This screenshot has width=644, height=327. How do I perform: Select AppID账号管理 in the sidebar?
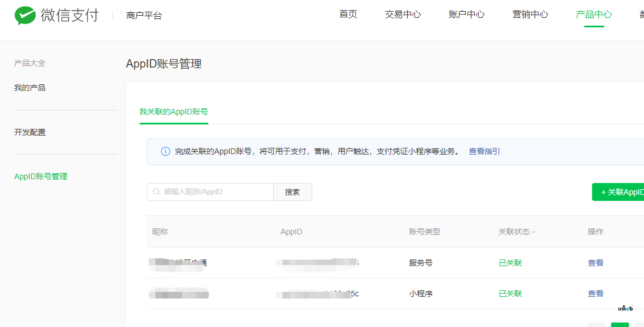[41, 176]
